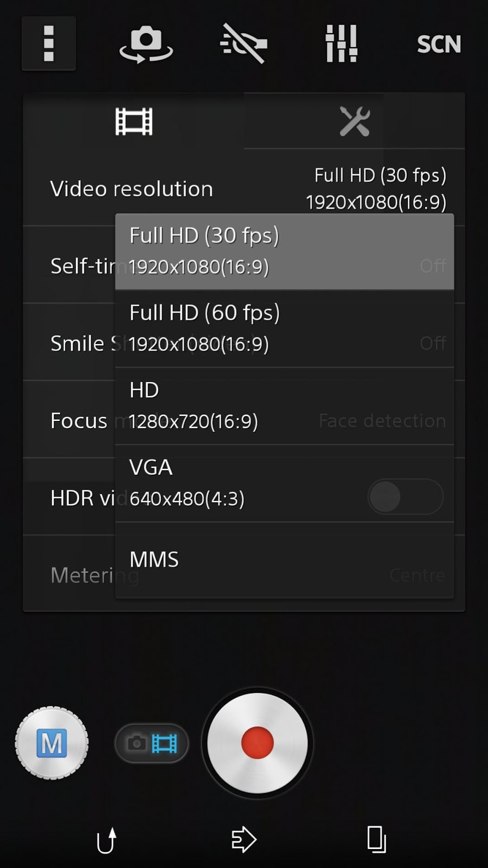Open the SCN scene selection
Image resolution: width=488 pixels, height=868 pixels.
(x=439, y=43)
